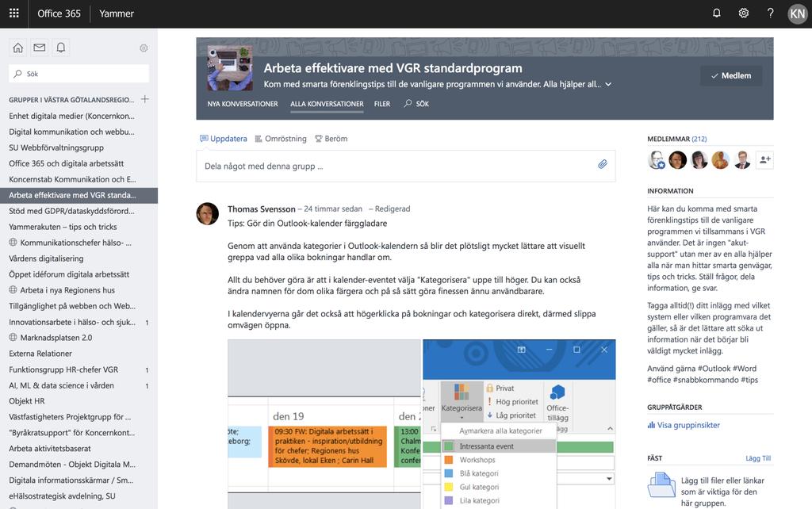The height and width of the screenshot is (509, 812).
Task: Create a new group with the plus icon
Action: pyautogui.click(x=145, y=99)
